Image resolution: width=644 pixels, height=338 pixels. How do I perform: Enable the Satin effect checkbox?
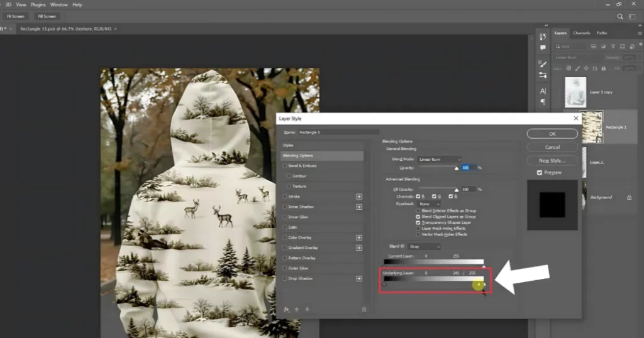coord(285,227)
